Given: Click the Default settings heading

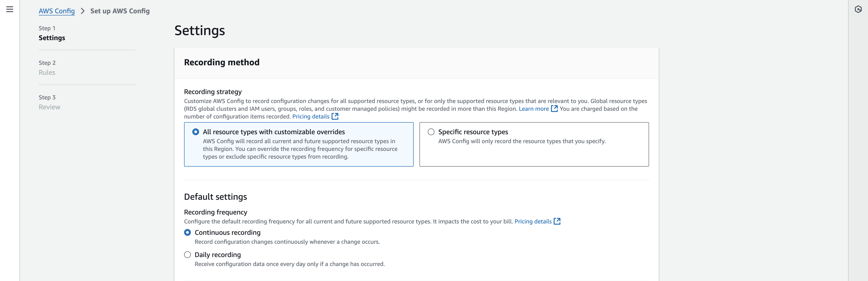Looking at the screenshot, I should (215, 197).
